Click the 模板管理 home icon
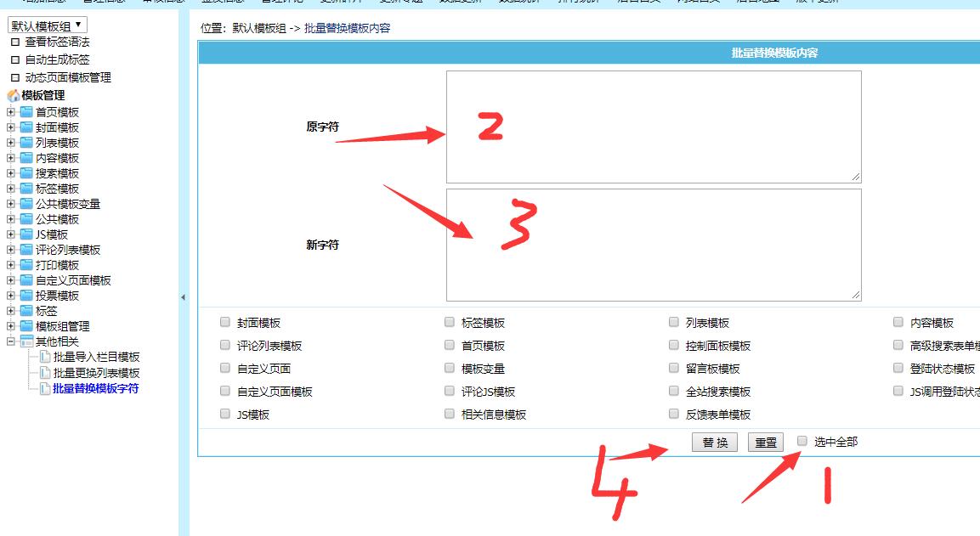This screenshot has height=536, width=980. coord(13,96)
